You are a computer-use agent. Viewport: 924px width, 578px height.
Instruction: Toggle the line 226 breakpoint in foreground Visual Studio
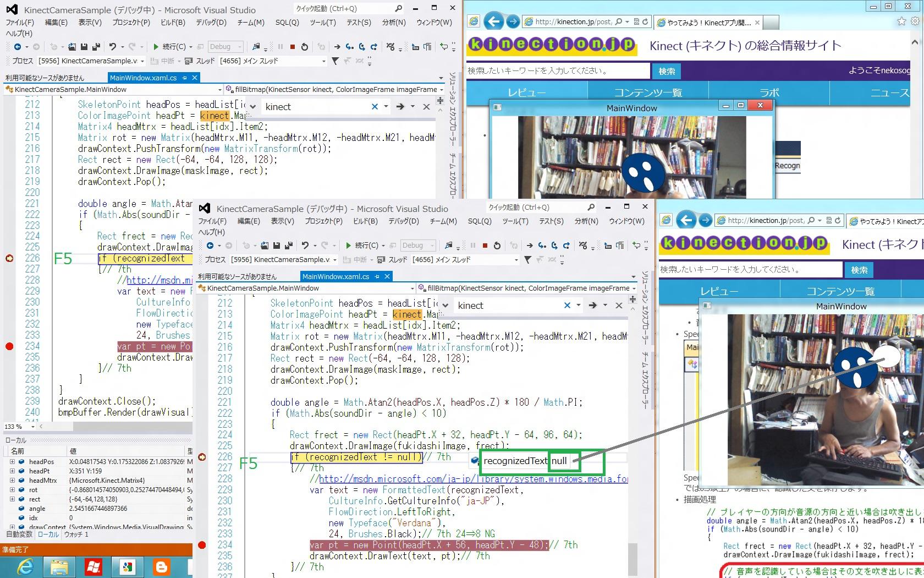coord(202,457)
